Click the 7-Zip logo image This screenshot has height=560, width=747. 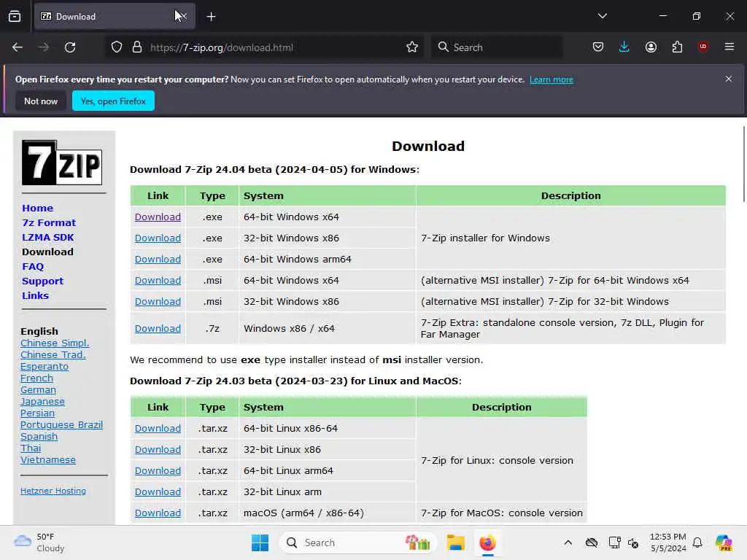[x=62, y=163]
